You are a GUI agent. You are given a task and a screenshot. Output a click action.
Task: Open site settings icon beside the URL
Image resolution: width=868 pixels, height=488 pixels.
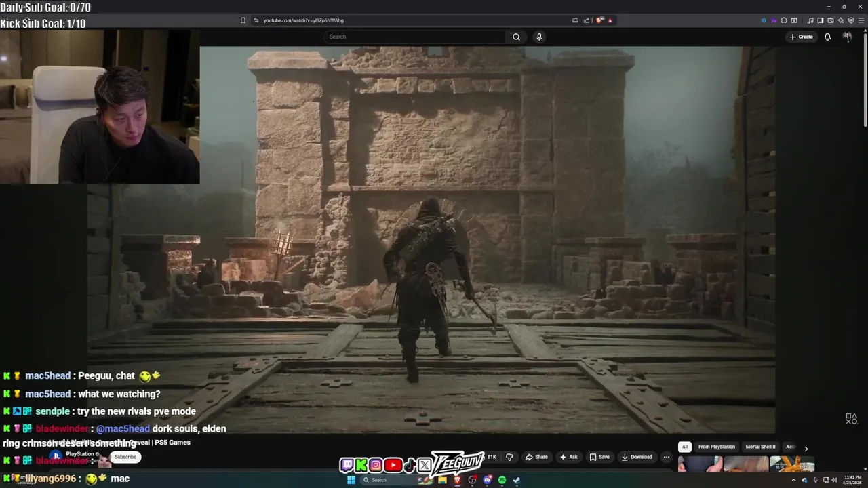tap(256, 20)
